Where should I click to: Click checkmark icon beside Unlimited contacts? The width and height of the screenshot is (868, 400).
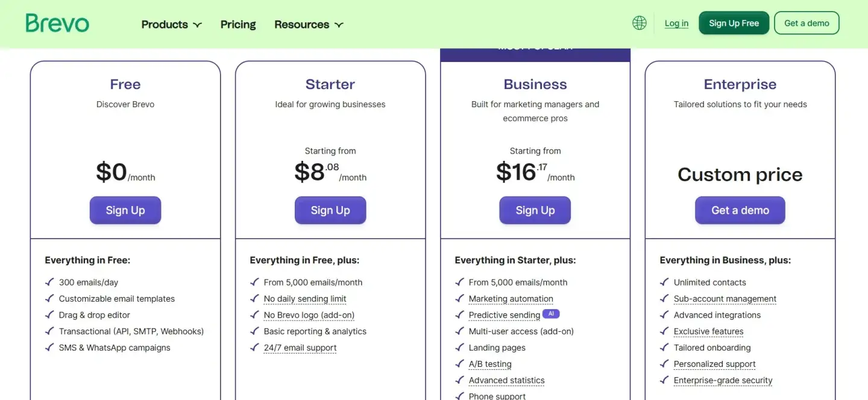(664, 282)
